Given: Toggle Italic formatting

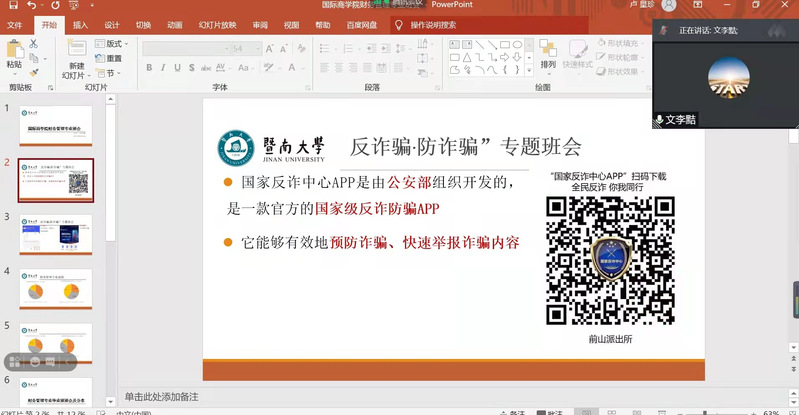Looking at the screenshot, I should [163, 67].
